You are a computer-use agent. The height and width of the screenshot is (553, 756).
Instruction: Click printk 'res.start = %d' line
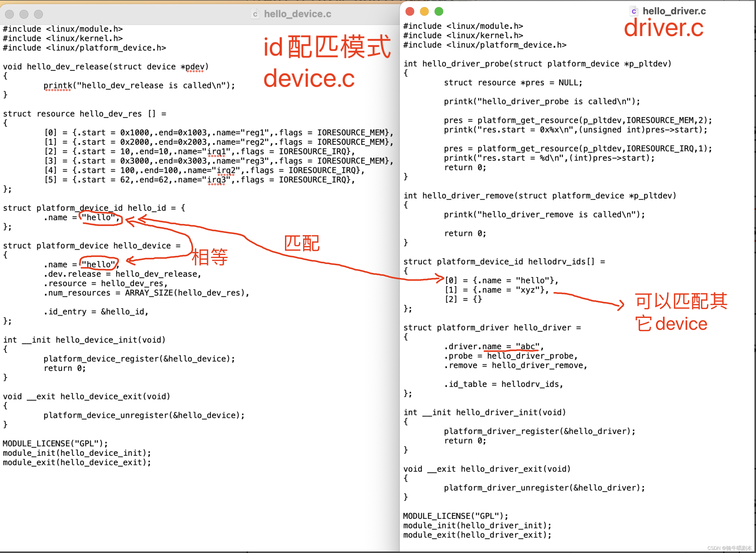click(x=549, y=158)
